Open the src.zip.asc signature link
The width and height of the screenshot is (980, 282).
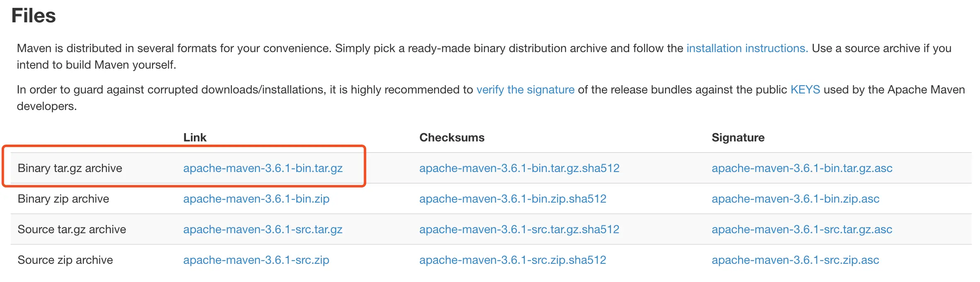point(795,260)
